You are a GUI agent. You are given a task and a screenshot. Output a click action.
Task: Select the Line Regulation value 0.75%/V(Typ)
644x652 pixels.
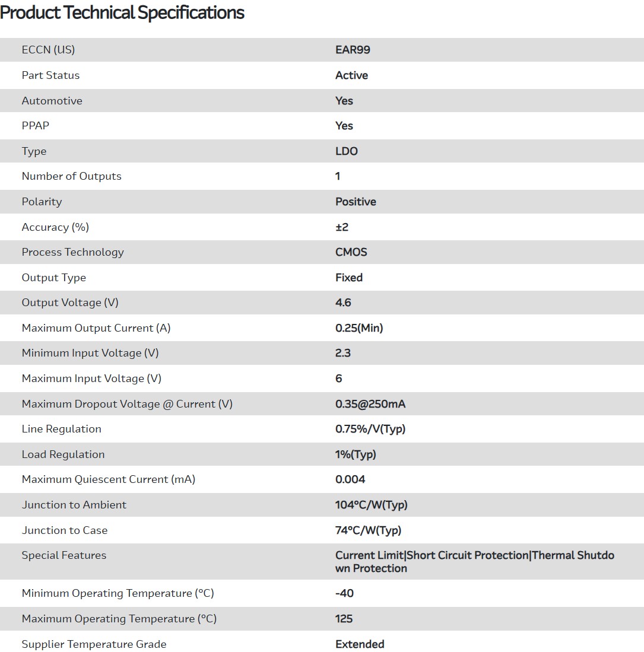coord(370,429)
